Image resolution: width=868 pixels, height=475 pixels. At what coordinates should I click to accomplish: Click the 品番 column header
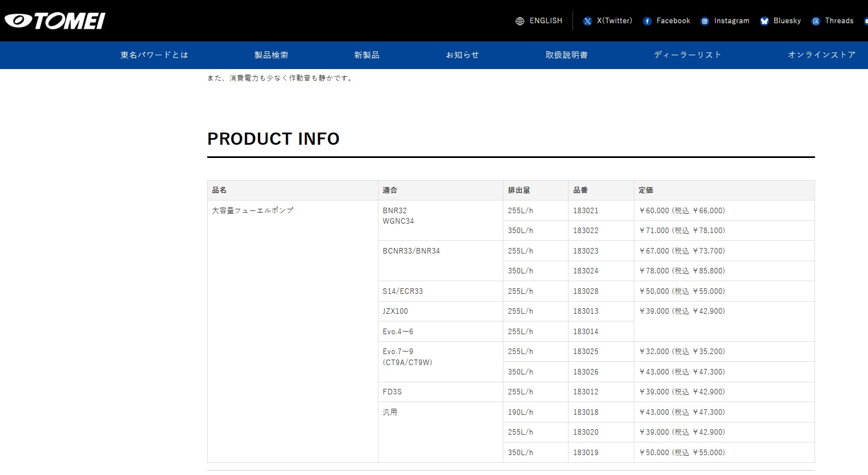click(601, 190)
